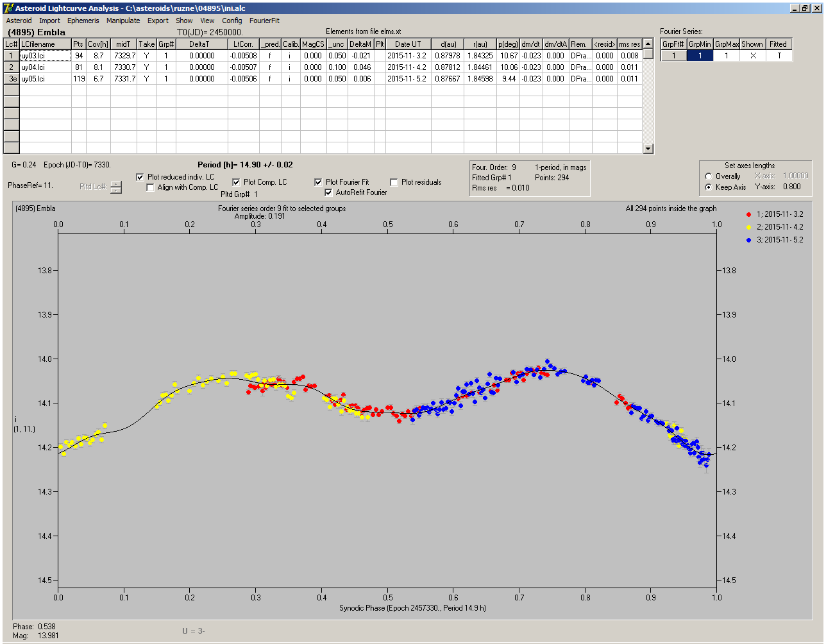Open the Asteroid menu
The height and width of the screenshot is (644, 826).
click(19, 21)
